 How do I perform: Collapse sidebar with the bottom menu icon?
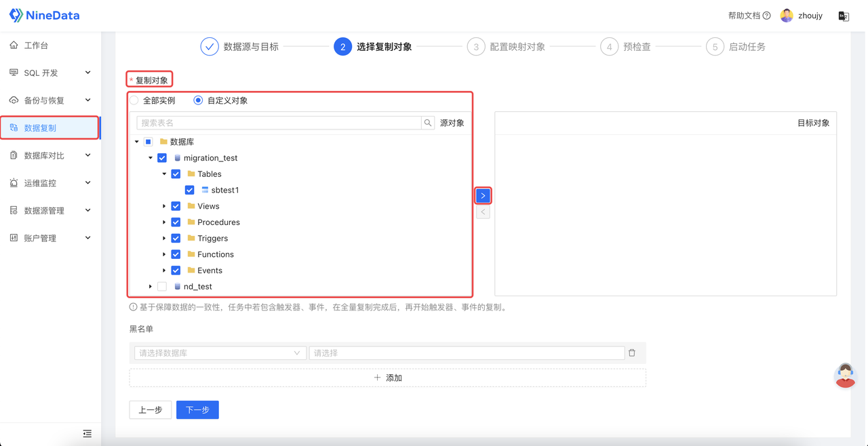87,434
